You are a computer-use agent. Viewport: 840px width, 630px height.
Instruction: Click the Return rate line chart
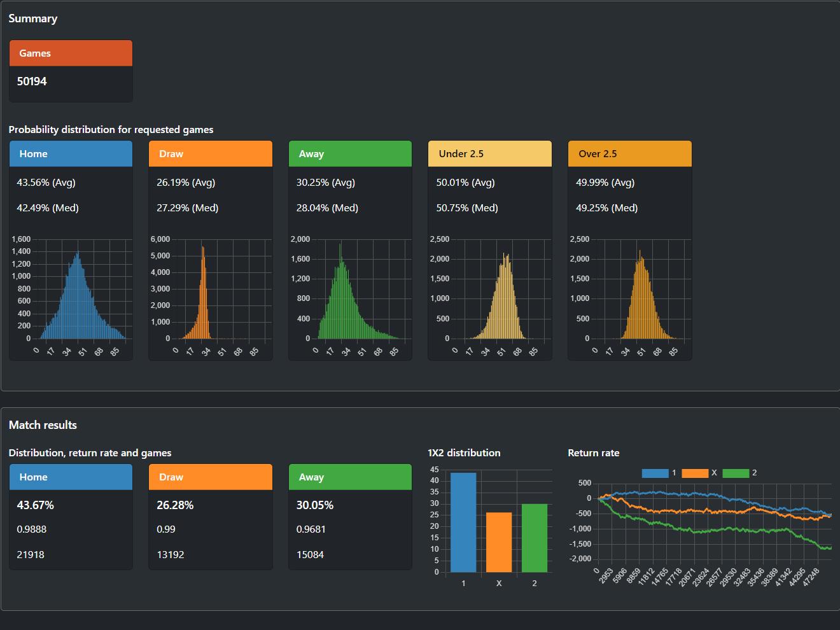point(700,527)
